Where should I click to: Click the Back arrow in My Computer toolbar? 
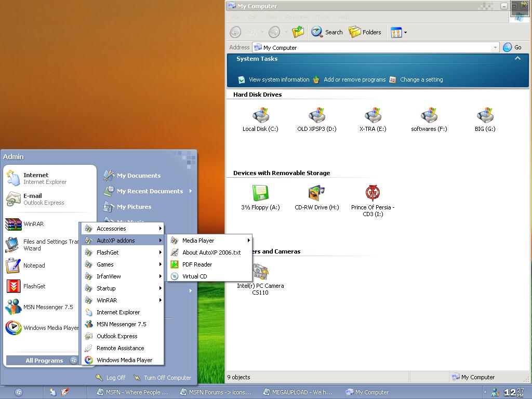(x=235, y=32)
